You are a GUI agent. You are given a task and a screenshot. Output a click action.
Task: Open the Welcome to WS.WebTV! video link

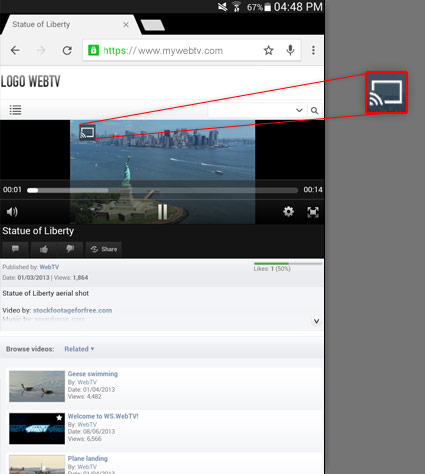click(x=103, y=416)
